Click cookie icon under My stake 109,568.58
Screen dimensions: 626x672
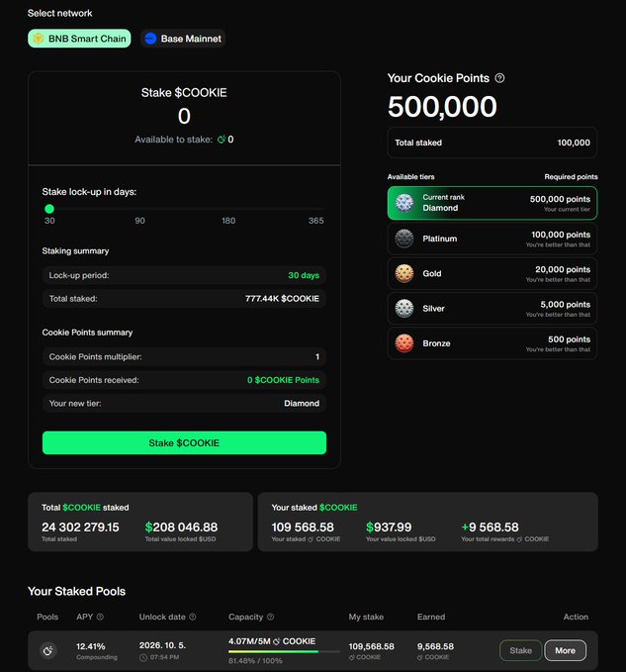click(351, 657)
